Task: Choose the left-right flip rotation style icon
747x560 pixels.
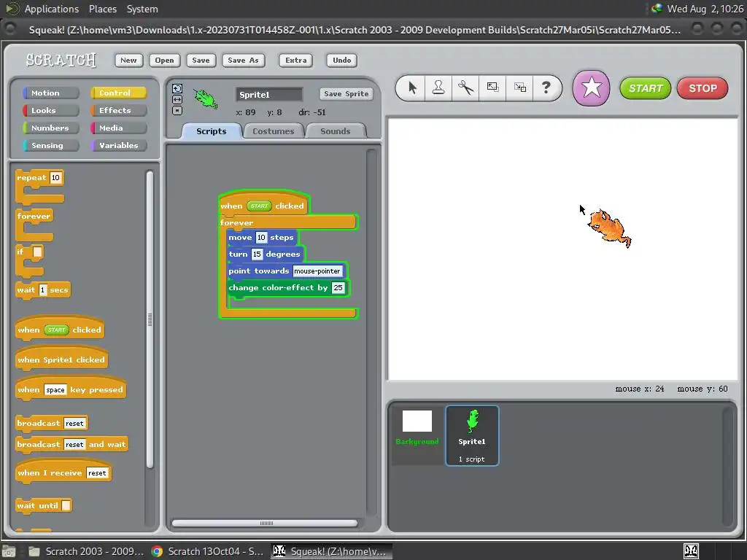Action: coord(177,99)
